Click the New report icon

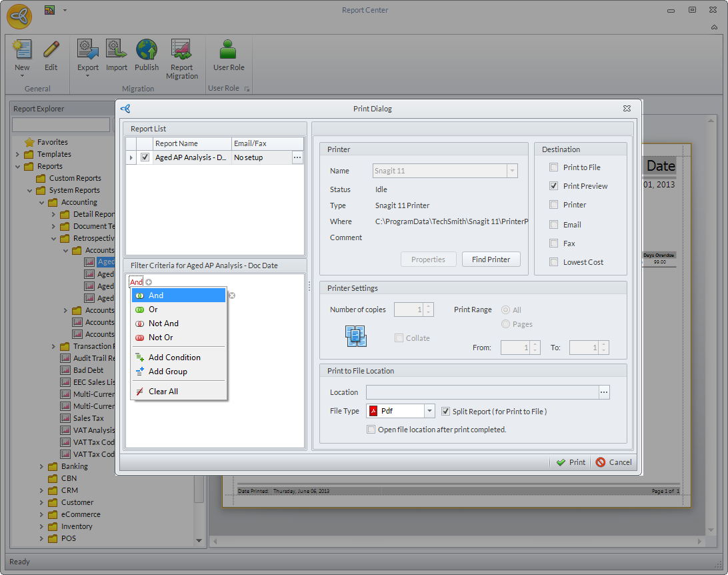pos(22,51)
